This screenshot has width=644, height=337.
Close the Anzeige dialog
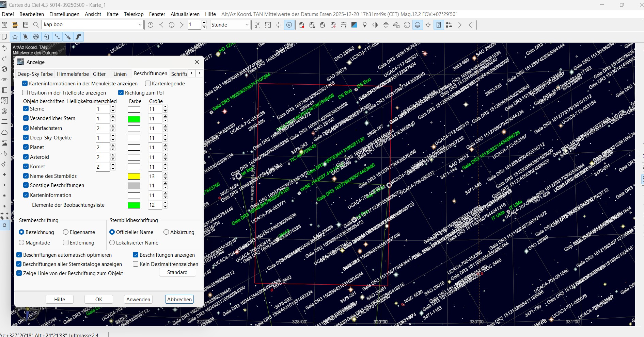pyautogui.click(x=197, y=62)
